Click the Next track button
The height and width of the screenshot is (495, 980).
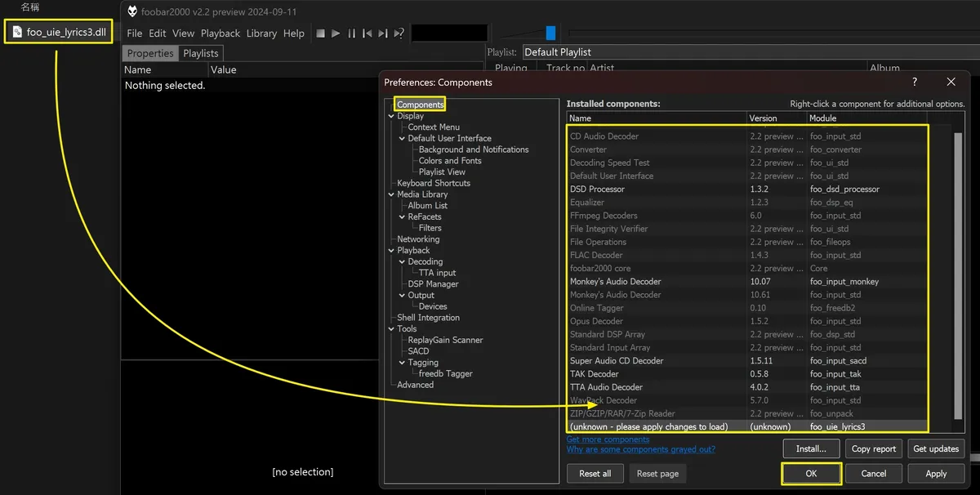383,33
